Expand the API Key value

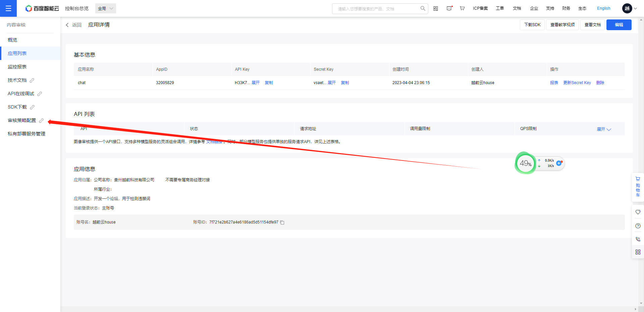256,83
